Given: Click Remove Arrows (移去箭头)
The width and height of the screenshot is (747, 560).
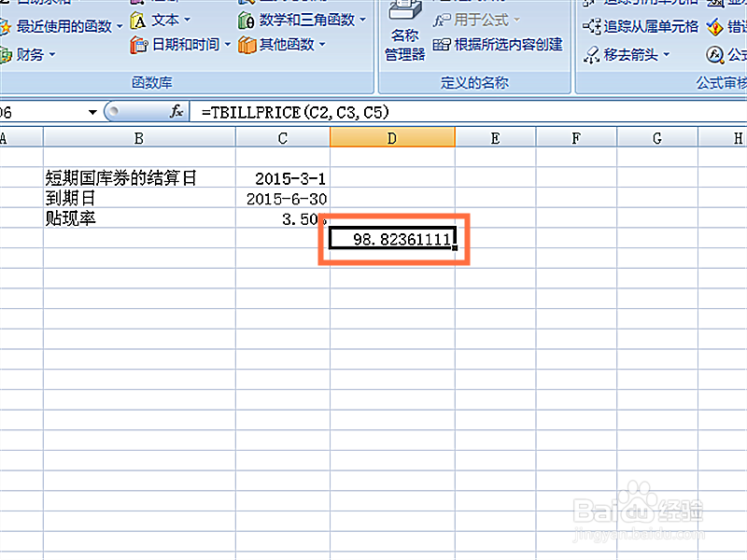Looking at the screenshot, I should [x=622, y=55].
